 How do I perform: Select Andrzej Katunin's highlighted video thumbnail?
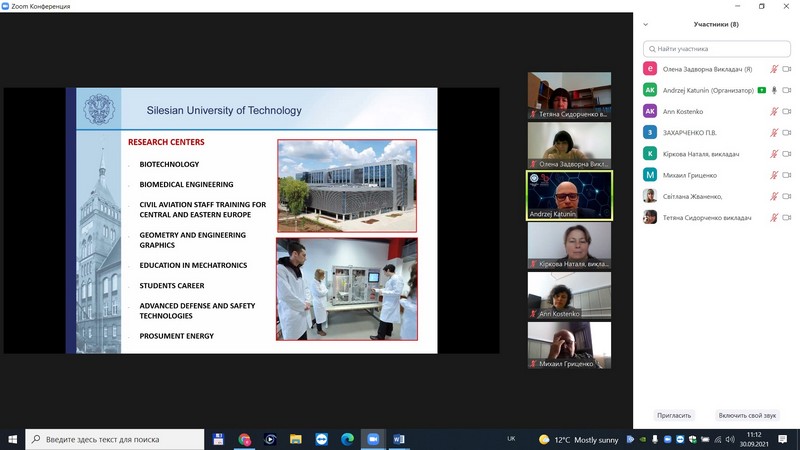tap(569, 196)
